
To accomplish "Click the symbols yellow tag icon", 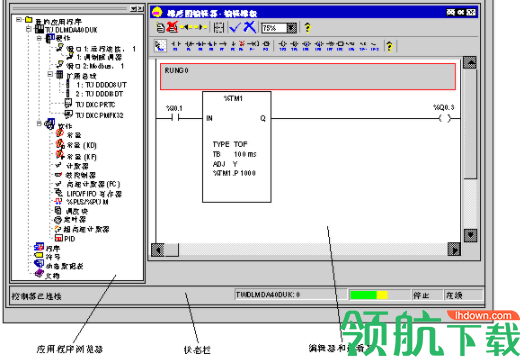I will [39, 255].
